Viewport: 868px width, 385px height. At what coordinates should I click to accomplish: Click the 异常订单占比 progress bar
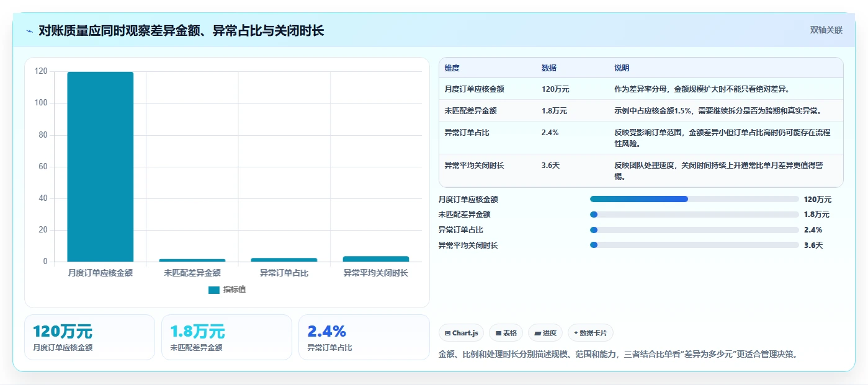pyautogui.click(x=694, y=230)
